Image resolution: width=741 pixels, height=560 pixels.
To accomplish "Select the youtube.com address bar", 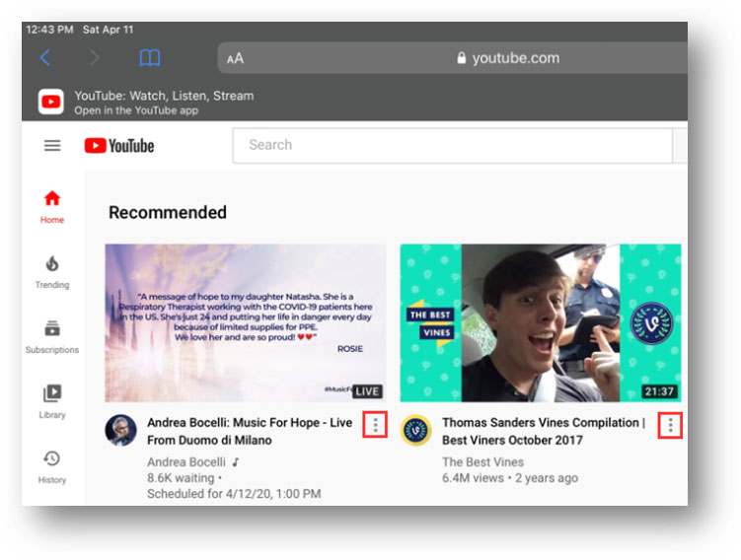I will click(452, 57).
